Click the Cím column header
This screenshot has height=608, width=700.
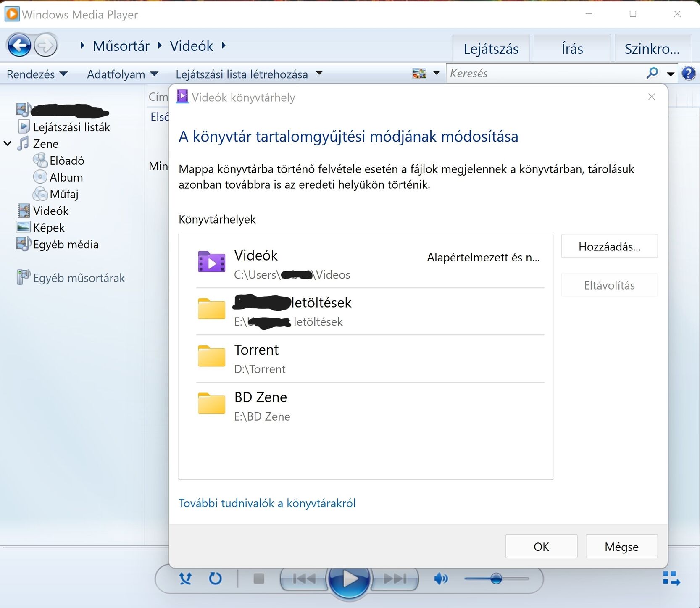click(158, 97)
